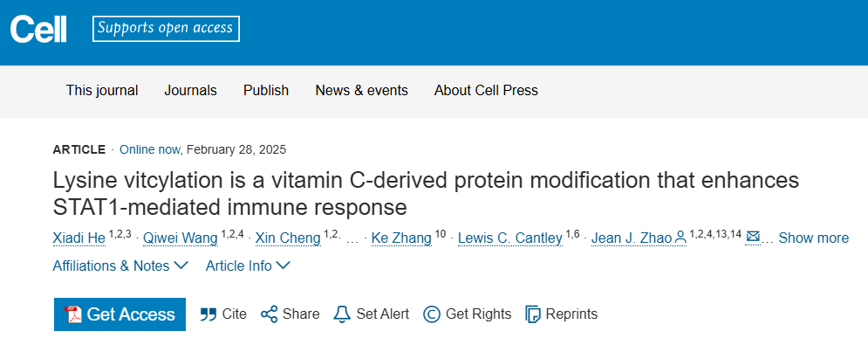
Task: Click Supports open access badge
Action: pyautogui.click(x=166, y=29)
